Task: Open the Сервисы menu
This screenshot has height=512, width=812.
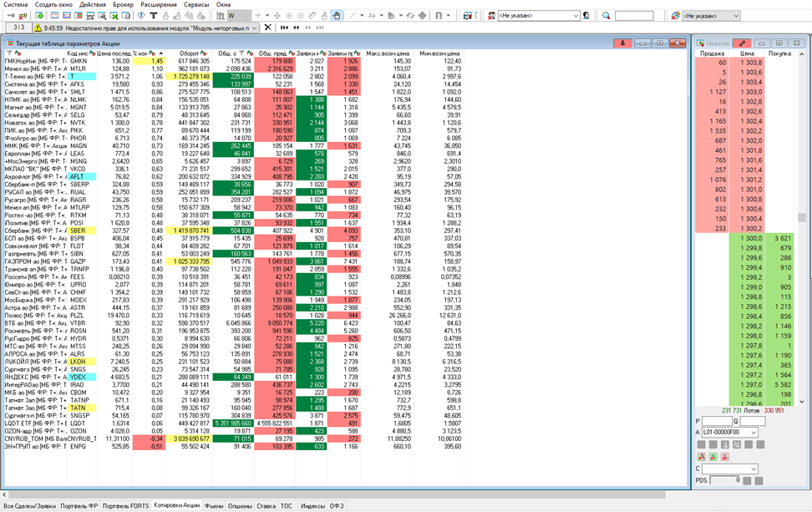Action: click(x=196, y=4)
